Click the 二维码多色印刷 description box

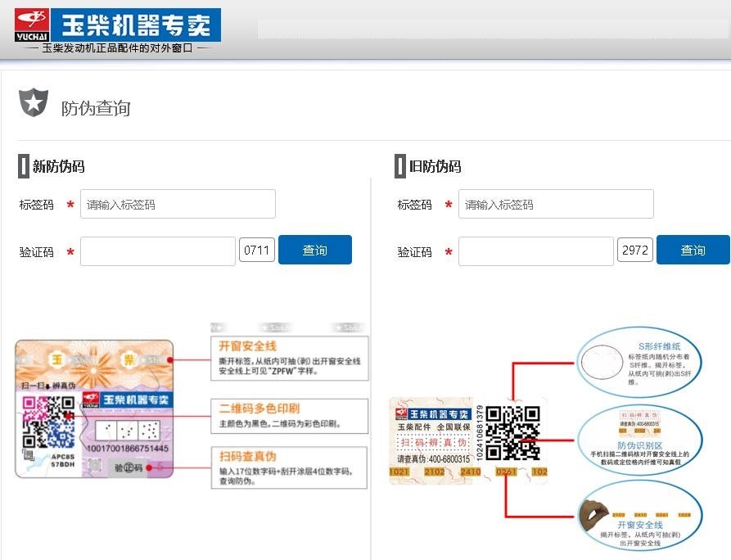[289, 417]
